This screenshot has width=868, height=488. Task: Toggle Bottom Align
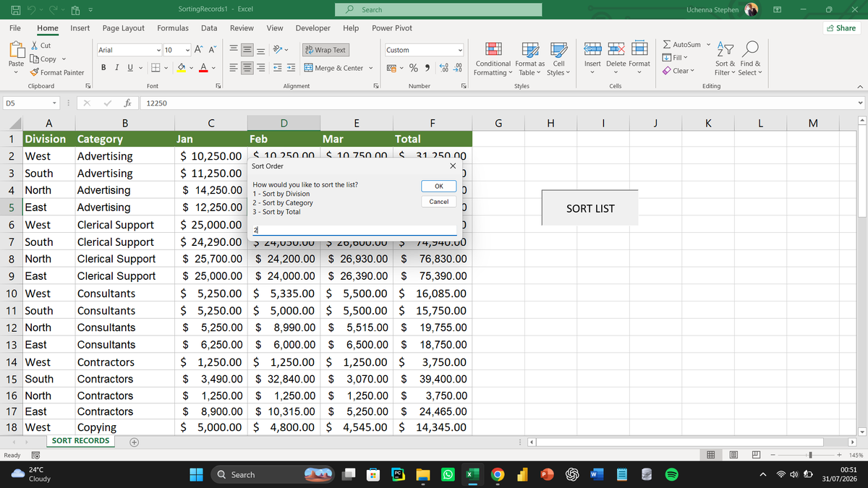261,50
